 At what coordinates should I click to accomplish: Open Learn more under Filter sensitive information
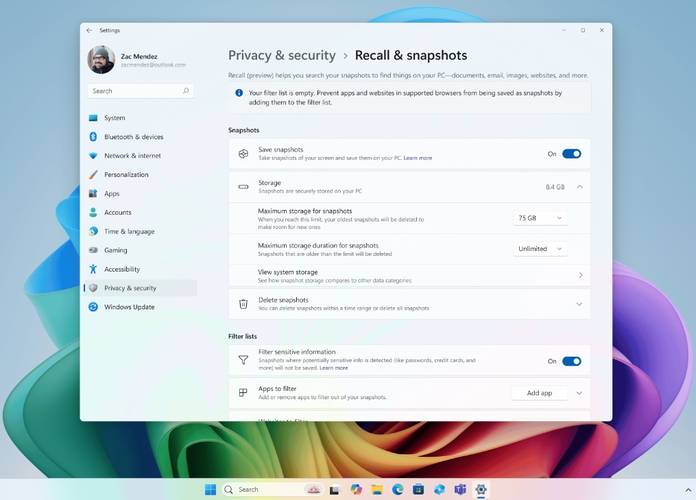tap(334, 368)
